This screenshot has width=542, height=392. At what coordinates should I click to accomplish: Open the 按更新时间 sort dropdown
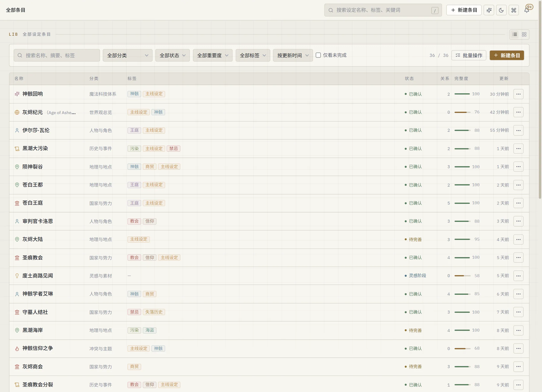[x=293, y=56]
